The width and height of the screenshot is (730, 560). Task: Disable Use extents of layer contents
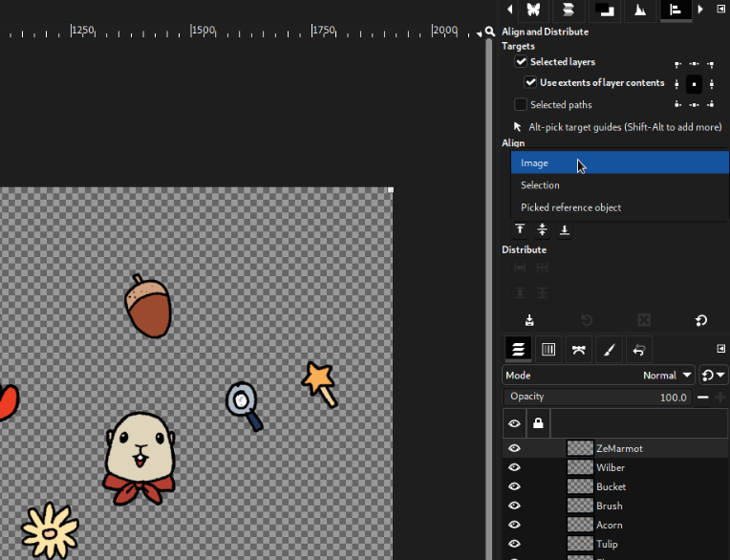click(x=530, y=82)
